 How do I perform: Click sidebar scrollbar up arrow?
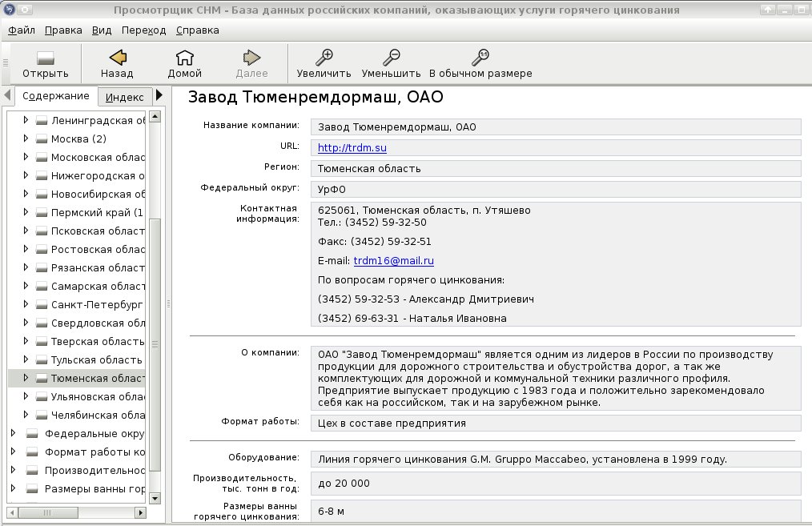click(155, 116)
